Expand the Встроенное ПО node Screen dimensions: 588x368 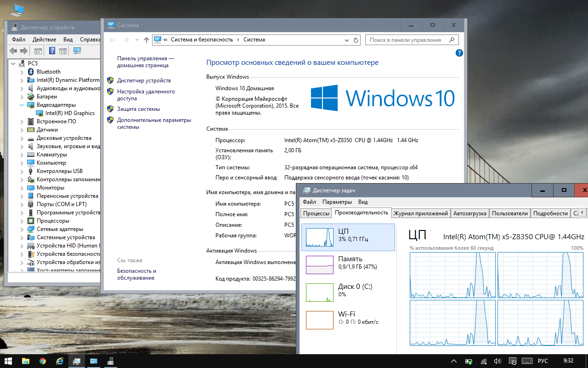coord(22,121)
